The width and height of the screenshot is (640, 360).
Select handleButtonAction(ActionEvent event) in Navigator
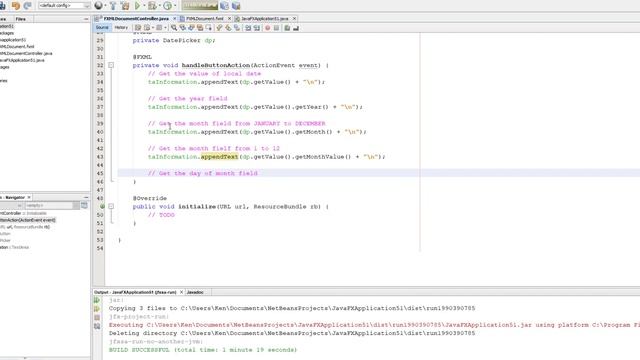click(28, 220)
